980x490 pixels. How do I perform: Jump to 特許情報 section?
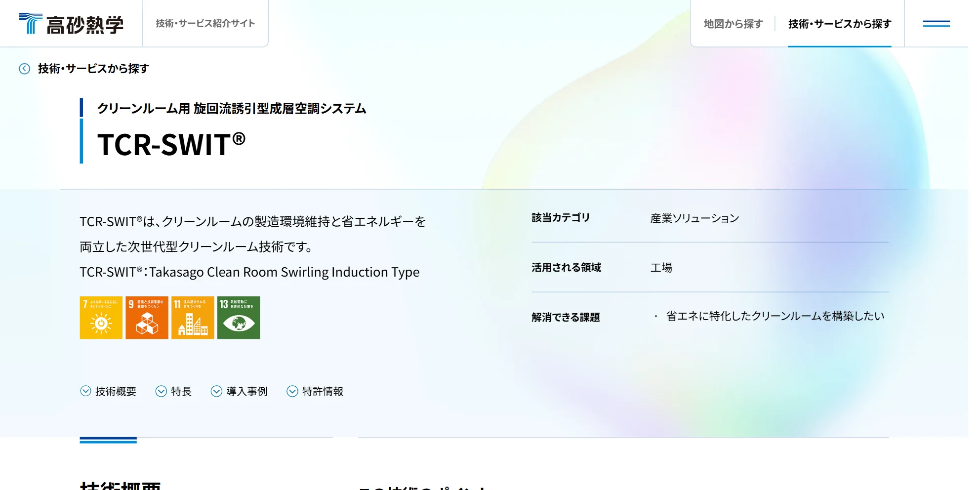(323, 391)
